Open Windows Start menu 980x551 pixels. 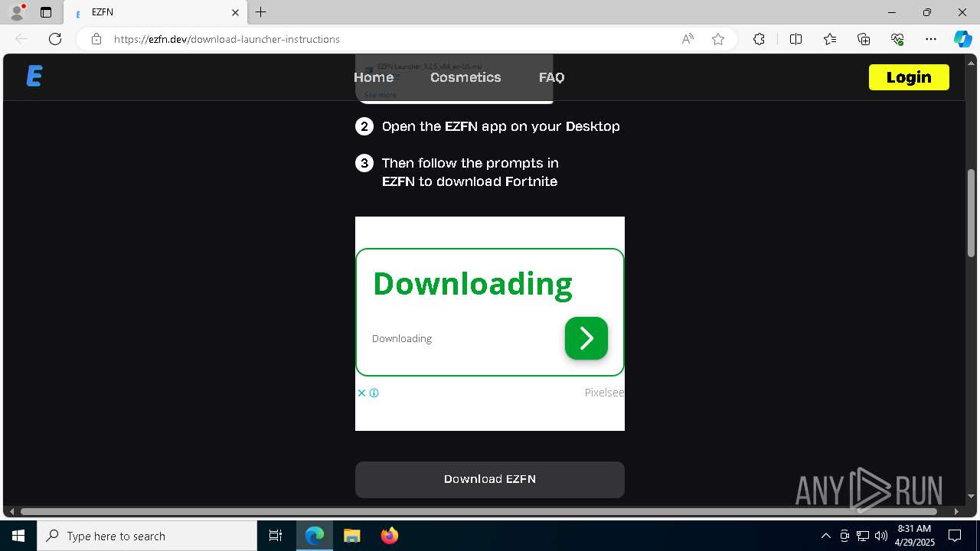tap(18, 536)
